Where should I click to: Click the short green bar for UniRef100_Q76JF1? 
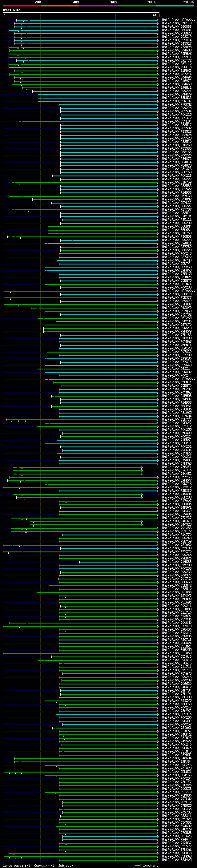pos(78,467)
